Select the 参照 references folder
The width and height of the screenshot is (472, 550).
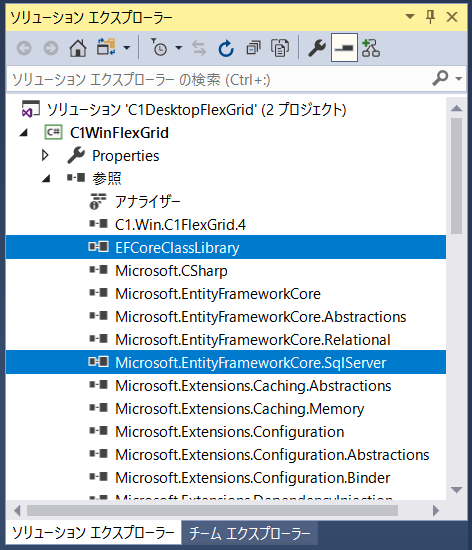pyautogui.click(x=107, y=179)
